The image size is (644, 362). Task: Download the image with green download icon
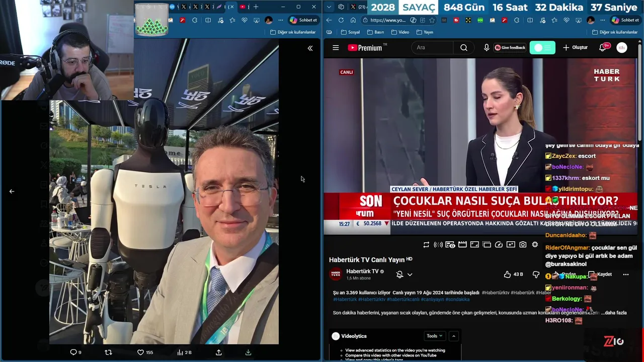point(248,352)
